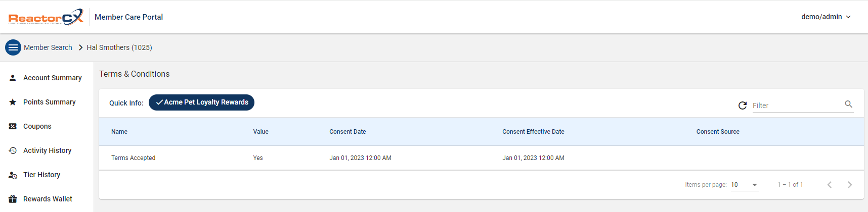This screenshot has width=868, height=212.
Task: Refresh the Terms & Conditions table
Action: click(743, 105)
